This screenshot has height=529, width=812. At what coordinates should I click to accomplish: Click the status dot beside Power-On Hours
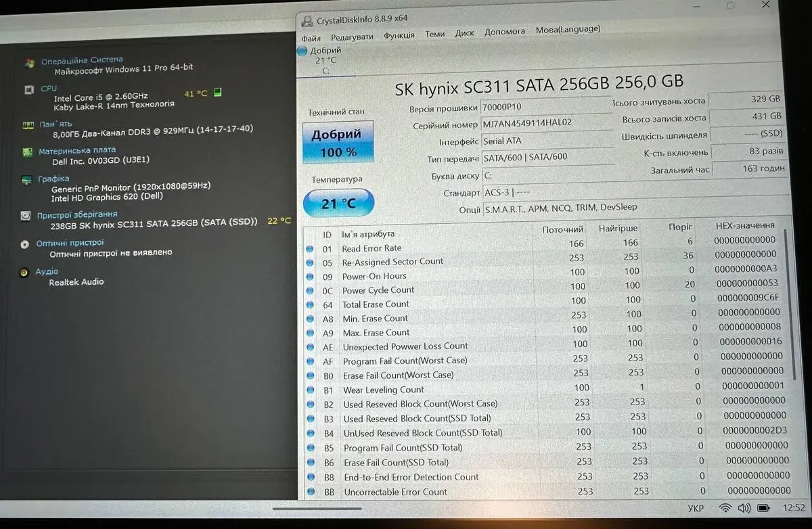310,277
